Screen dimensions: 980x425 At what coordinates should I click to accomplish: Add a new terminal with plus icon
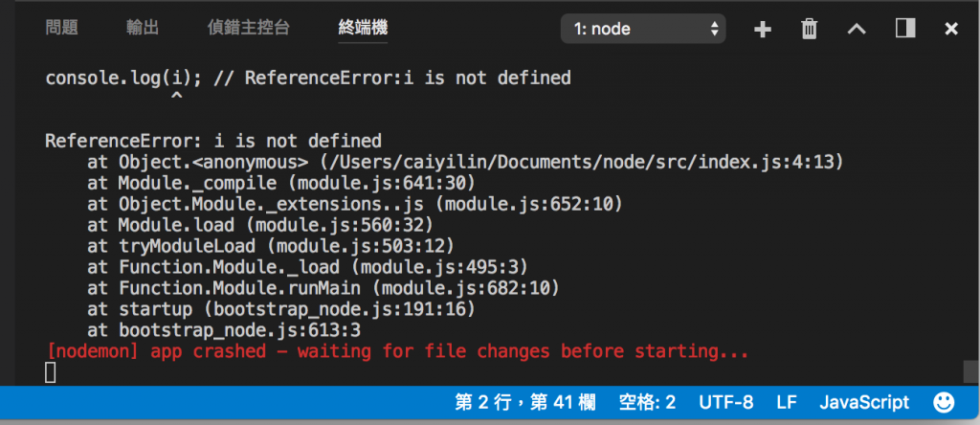point(762,29)
